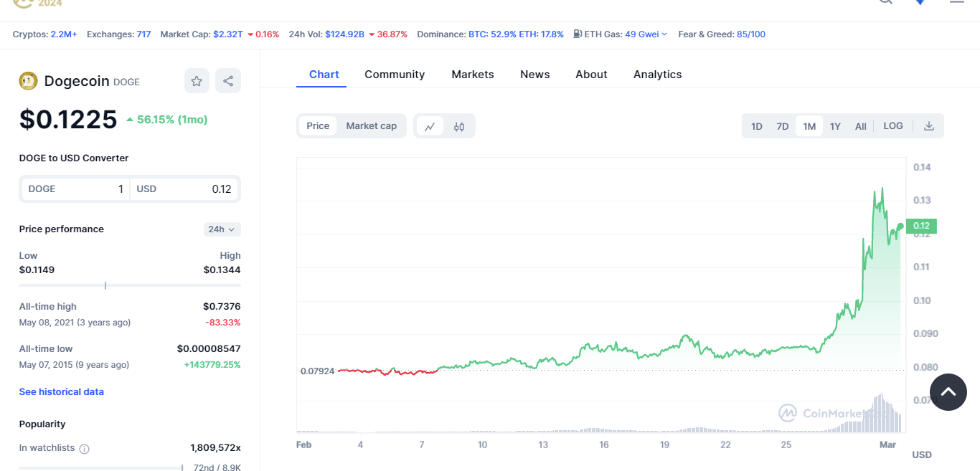Click the share icon next to Dogecoin
Screen dimensions: 980x471
click(x=228, y=81)
